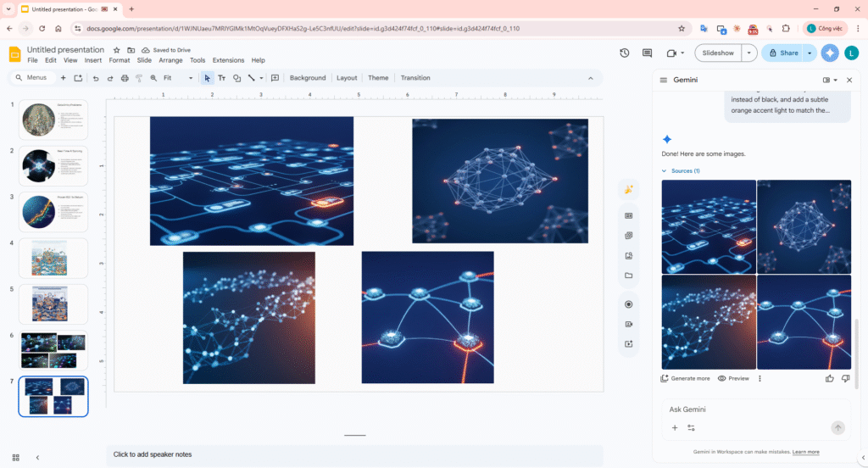Open the Extensions menu

point(228,60)
